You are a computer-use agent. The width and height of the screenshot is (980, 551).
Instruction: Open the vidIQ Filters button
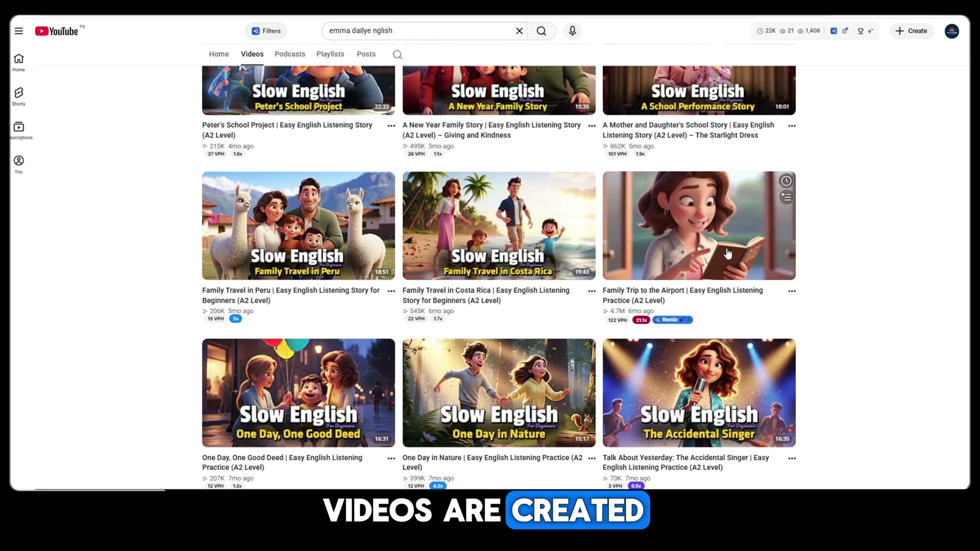(266, 31)
